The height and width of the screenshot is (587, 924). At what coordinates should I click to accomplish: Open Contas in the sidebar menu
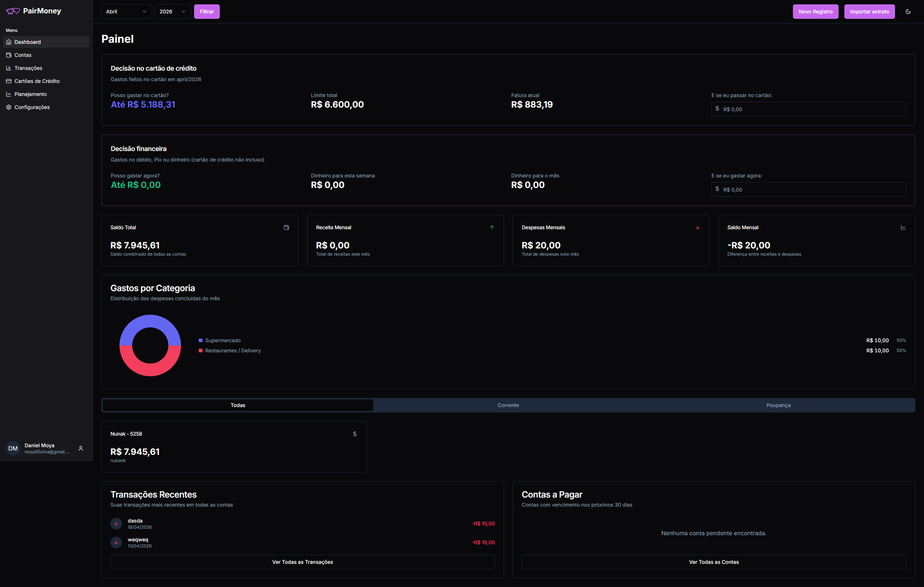click(x=46, y=55)
